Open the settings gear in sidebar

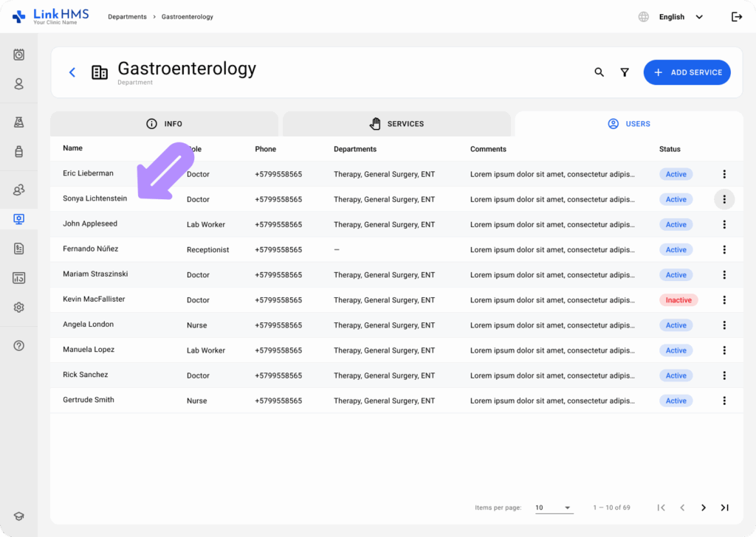click(19, 308)
